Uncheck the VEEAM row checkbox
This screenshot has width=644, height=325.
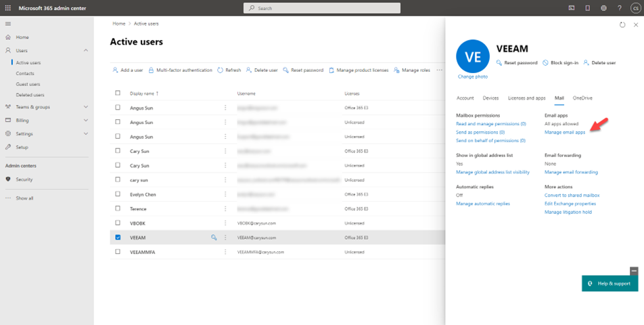(x=118, y=238)
